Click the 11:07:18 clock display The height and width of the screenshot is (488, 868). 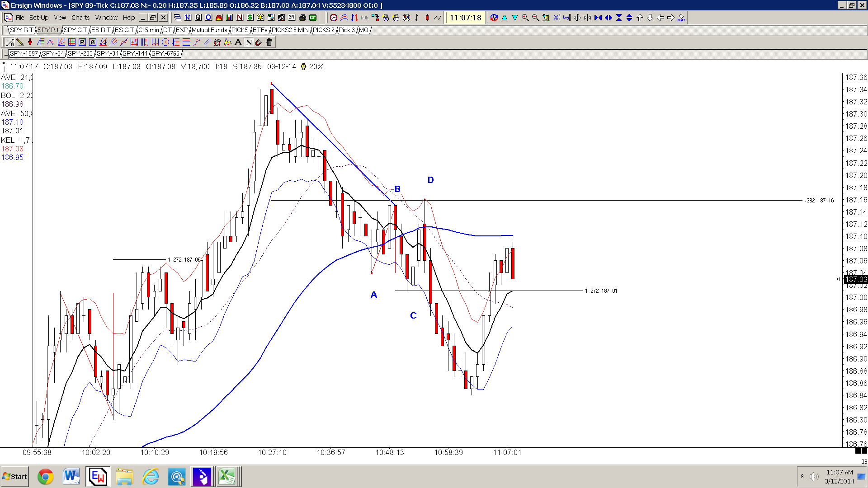tap(466, 18)
